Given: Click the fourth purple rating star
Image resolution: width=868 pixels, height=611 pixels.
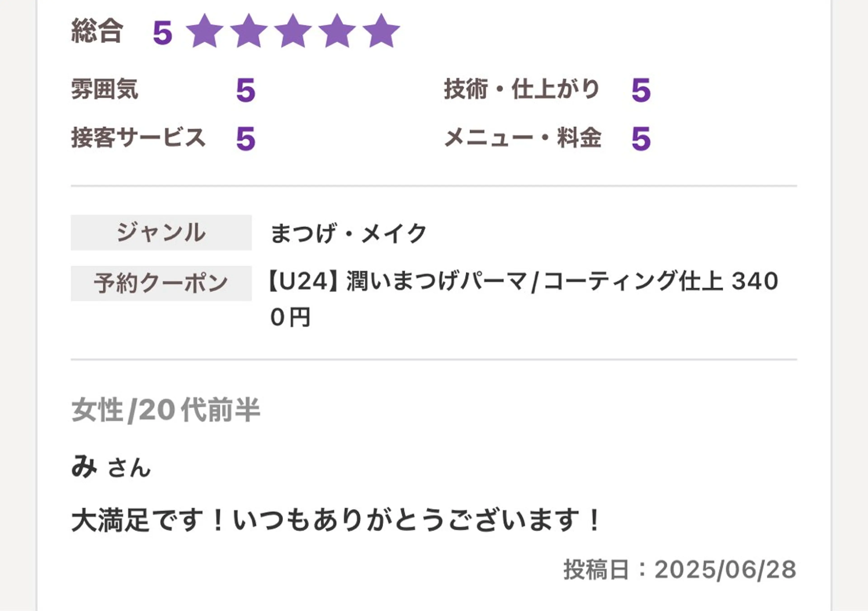Looking at the screenshot, I should click(337, 31).
